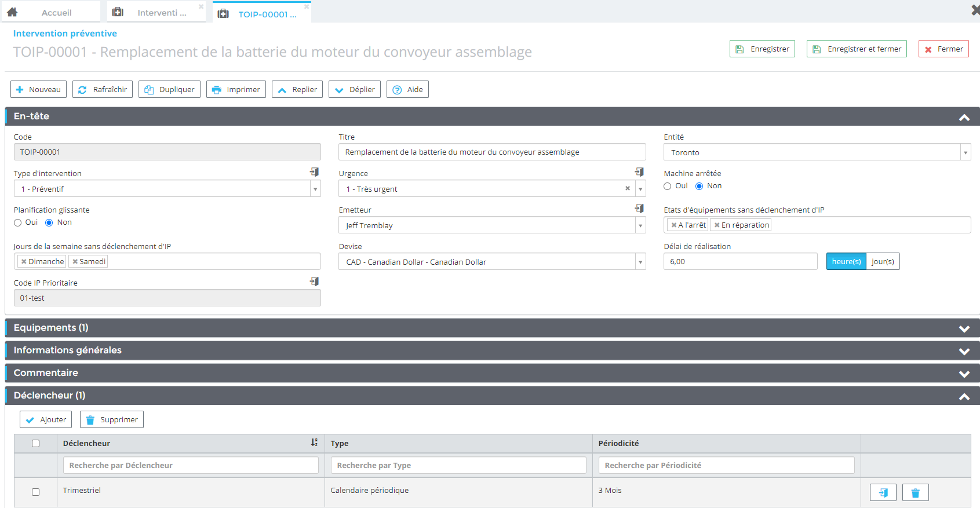Remove the Dimanche tag from excluded days
The image size is (980, 508).
[x=24, y=262]
